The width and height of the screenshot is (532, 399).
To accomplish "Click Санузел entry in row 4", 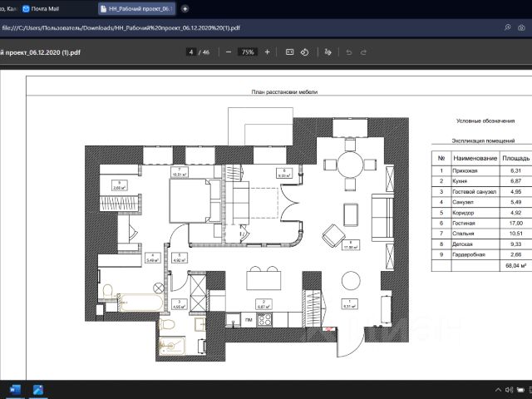I will 463,202.
